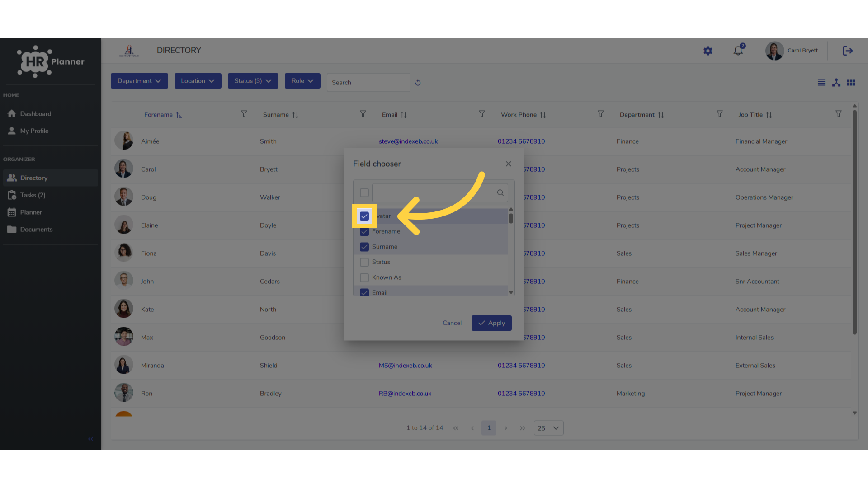Viewport: 868px width, 488px height.
Task: Expand the Department filter dropdown
Action: [139, 81]
